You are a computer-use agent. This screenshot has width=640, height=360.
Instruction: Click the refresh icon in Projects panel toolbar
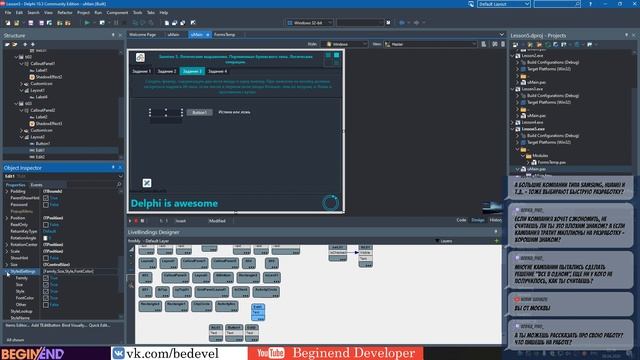point(548,44)
